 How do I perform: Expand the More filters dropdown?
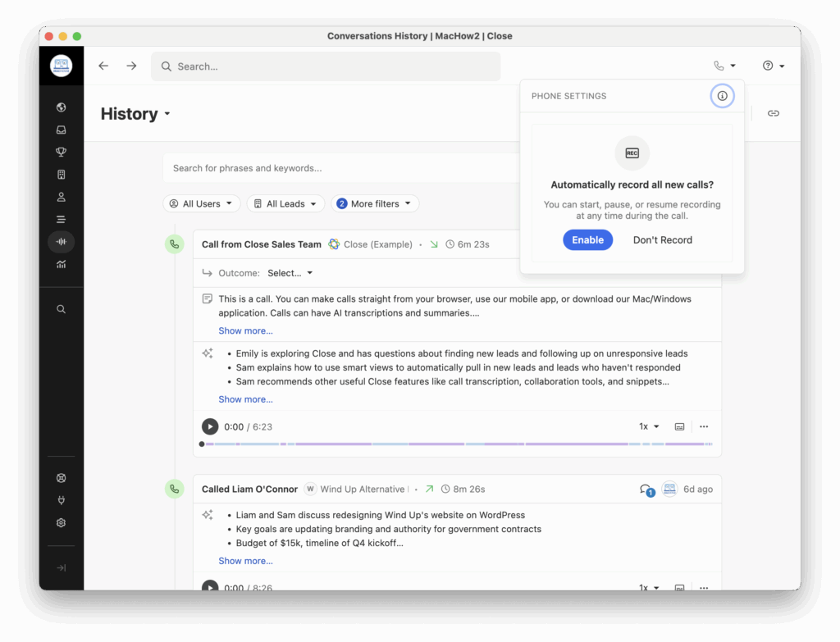(375, 204)
